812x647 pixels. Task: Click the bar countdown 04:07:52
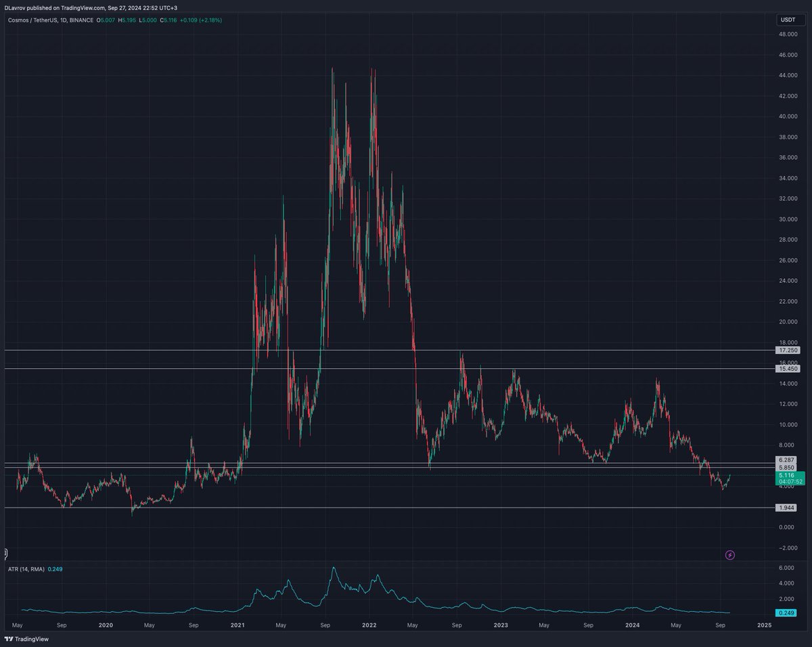(790, 482)
